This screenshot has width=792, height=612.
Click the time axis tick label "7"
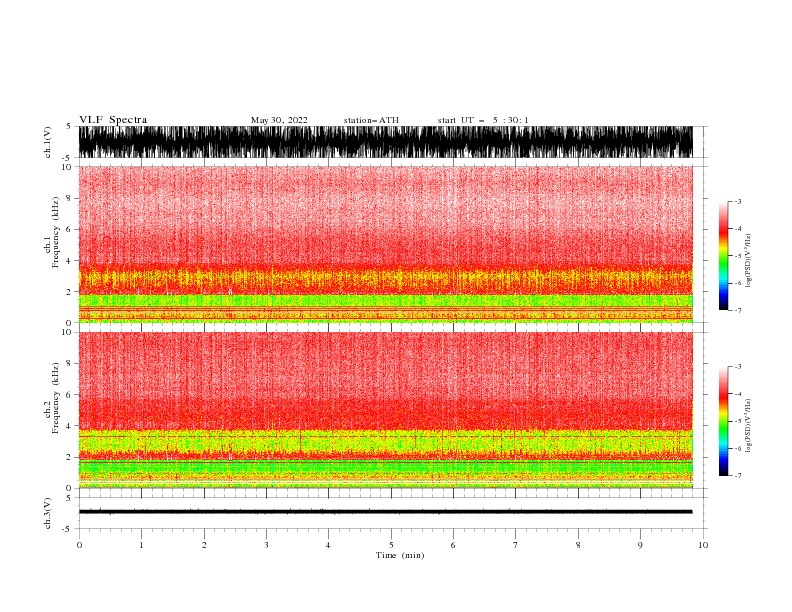point(516,545)
